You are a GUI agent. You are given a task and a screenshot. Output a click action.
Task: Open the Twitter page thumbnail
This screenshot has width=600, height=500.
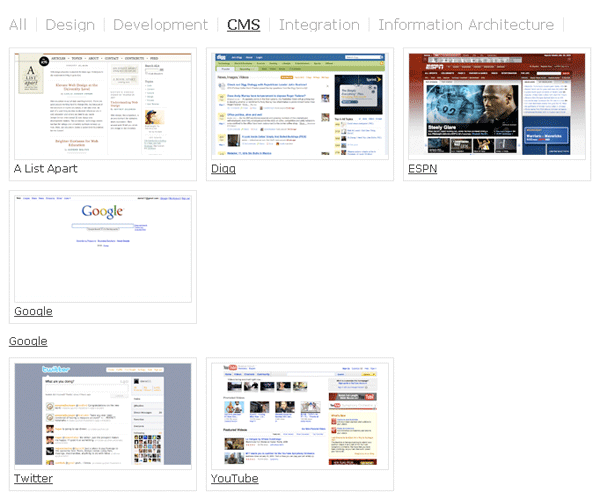(103, 416)
